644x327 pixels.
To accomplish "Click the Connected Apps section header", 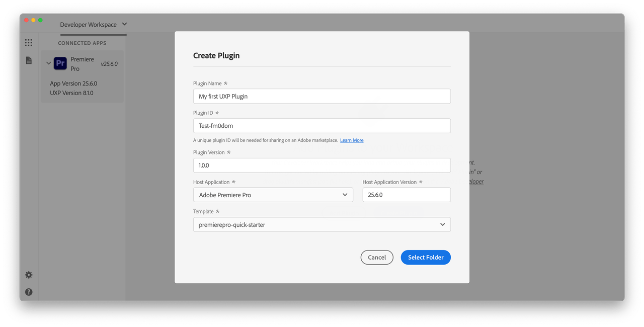I will point(82,43).
